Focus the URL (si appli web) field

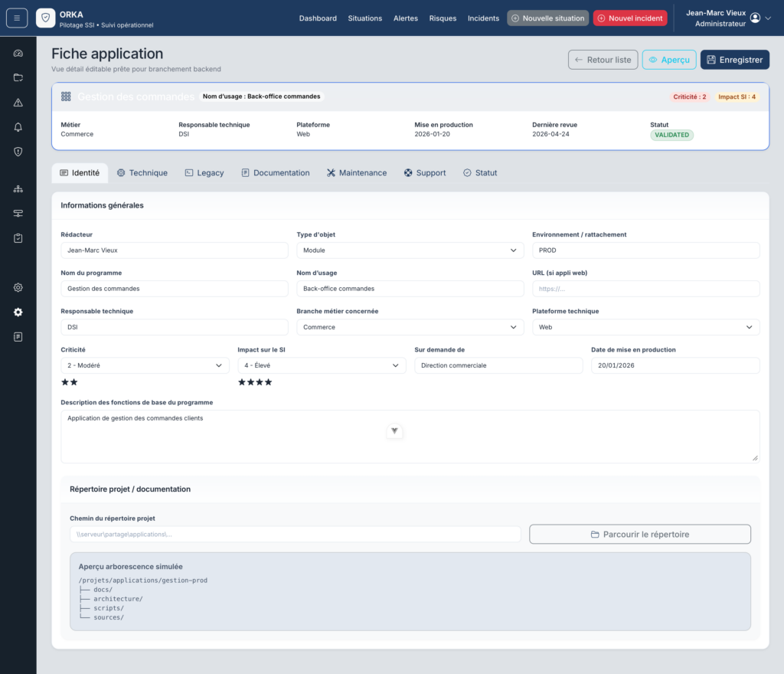pos(646,289)
